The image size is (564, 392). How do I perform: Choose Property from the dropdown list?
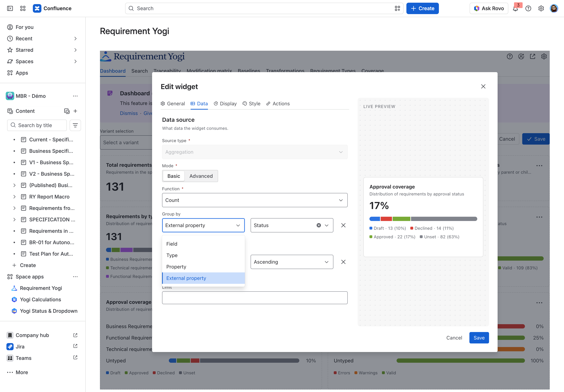click(x=203, y=267)
